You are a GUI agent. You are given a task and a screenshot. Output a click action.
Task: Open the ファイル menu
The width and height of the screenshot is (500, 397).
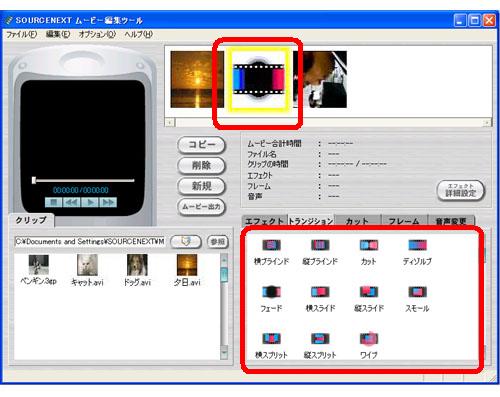pos(22,34)
